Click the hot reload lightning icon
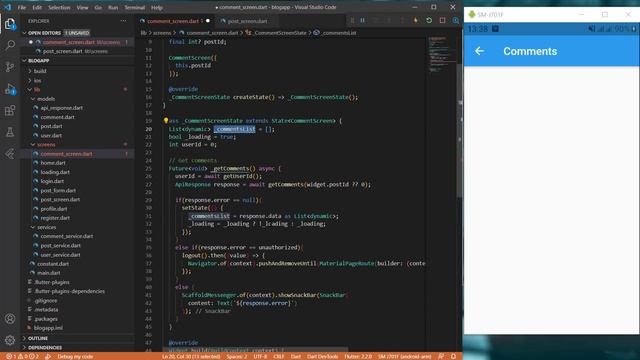Viewport: 640px width, 360px height. click(416, 20)
